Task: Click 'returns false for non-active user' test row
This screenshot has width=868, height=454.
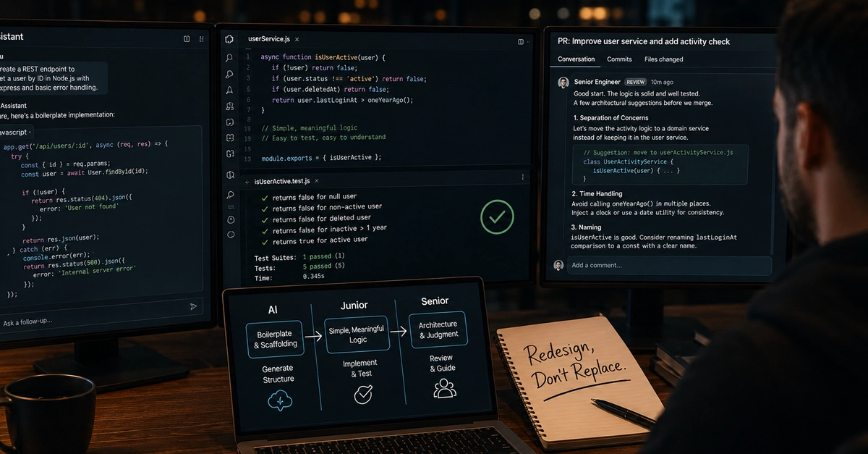Action: [321, 208]
